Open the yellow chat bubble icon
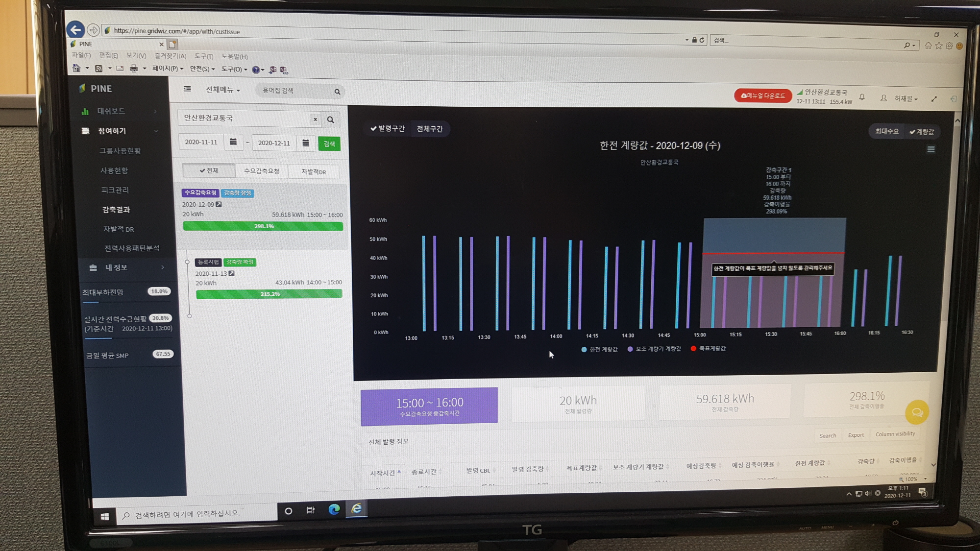980x551 pixels. click(917, 412)
